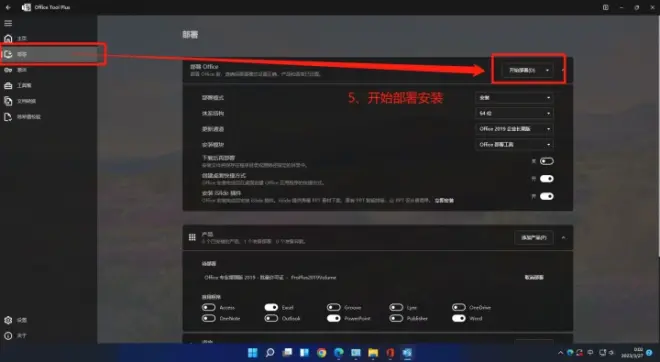Screen dimensions: 660x362
Task: Open Task View from the taskbar
Action: click(287, 353)
